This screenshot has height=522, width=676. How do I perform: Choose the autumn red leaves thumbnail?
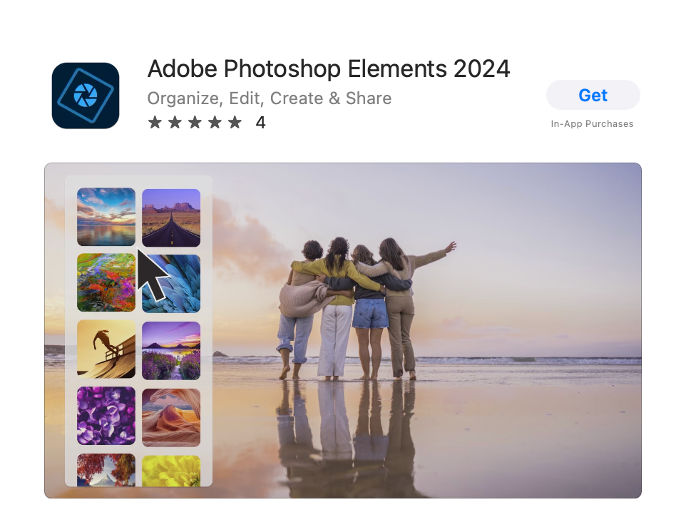click(x=106, y=470)
